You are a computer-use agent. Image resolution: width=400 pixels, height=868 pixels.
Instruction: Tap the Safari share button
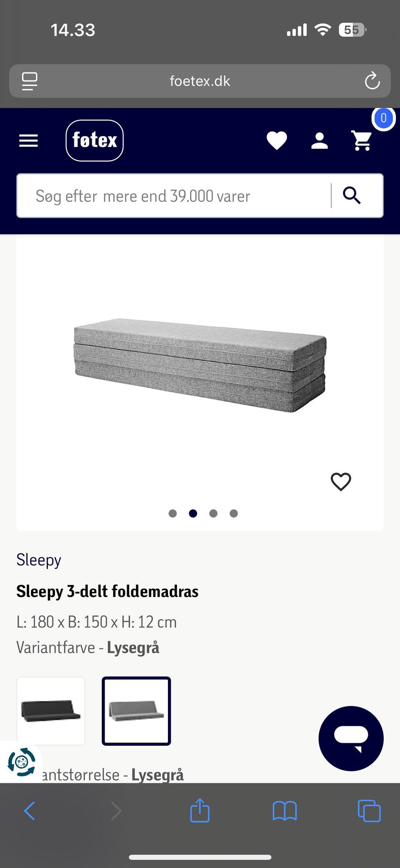tap(200, 811)
